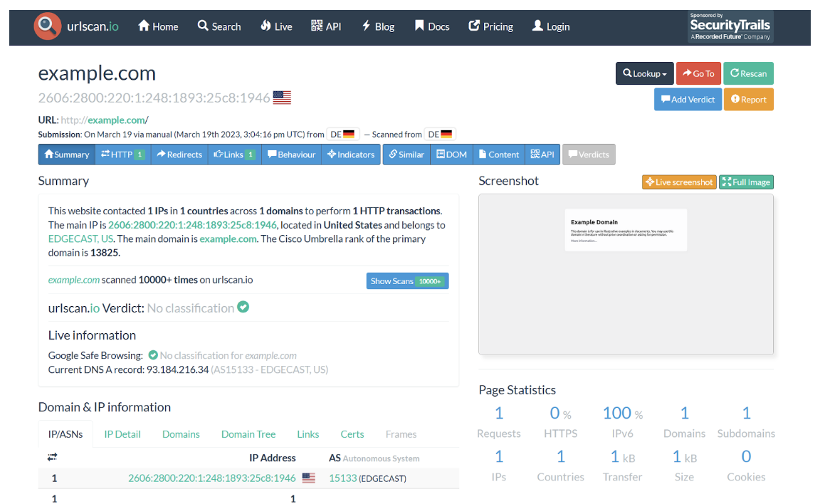Viewport: 820px width, 504px height.
Task: Click the page screenshot thumbnail
Action: [x=626, y=274]
